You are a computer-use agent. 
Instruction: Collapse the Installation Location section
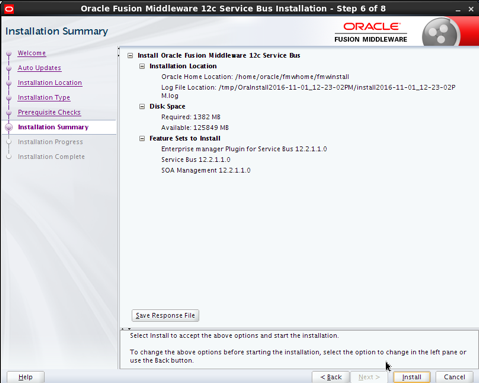click(142, 66)
